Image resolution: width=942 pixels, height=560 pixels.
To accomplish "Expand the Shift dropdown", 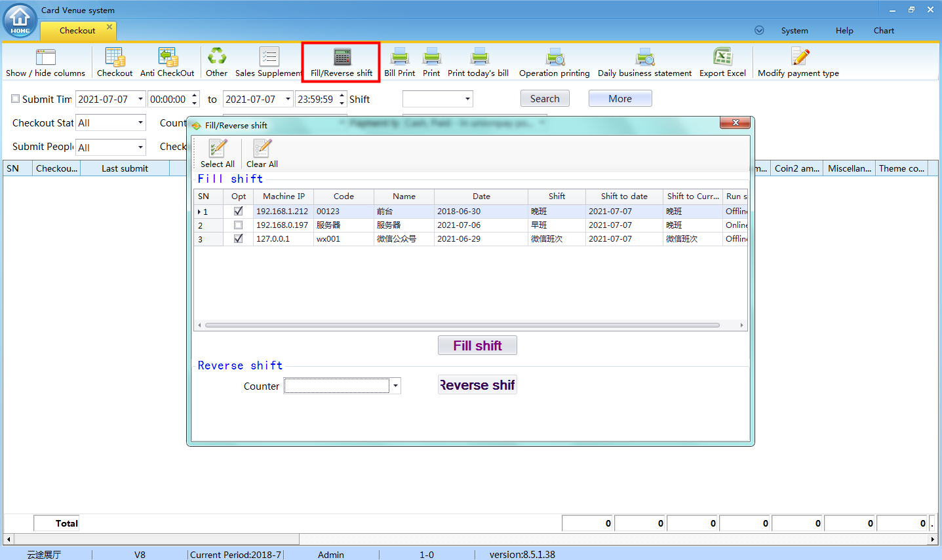I will pos(467,99).
